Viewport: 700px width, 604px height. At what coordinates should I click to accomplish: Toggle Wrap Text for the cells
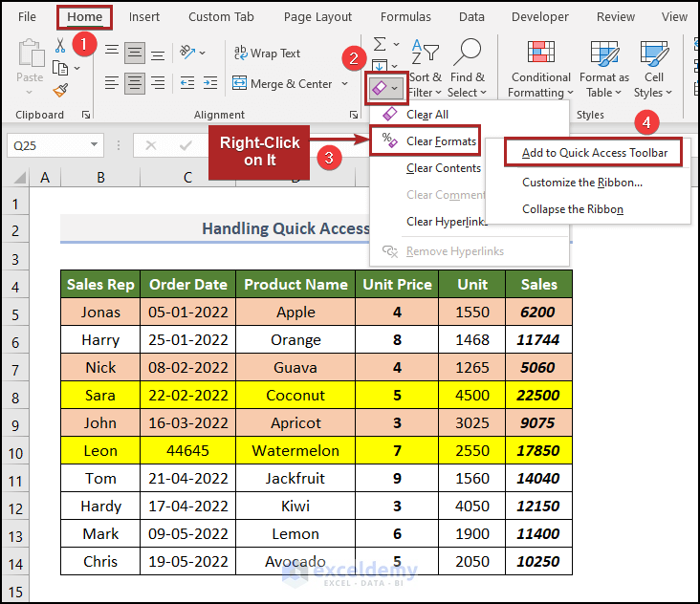pos(268,54)
